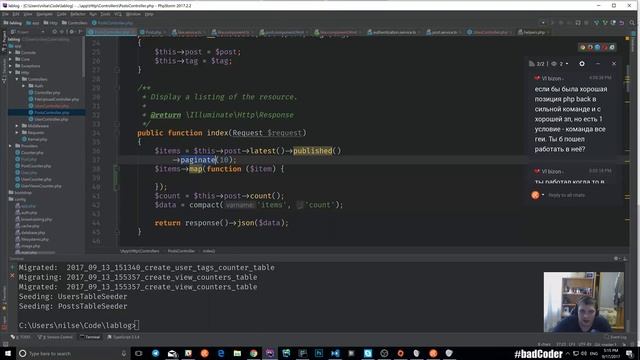640x360 pixels.
Task: Click PostsController.php breadcrumb in navigation bar
Action: coord(112,23)
